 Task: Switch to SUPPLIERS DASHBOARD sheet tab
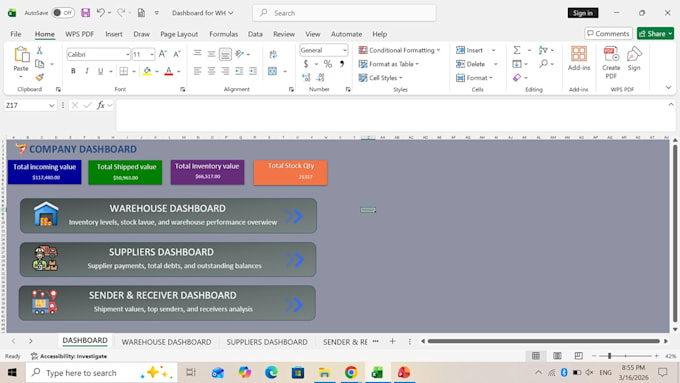point(267,342)
